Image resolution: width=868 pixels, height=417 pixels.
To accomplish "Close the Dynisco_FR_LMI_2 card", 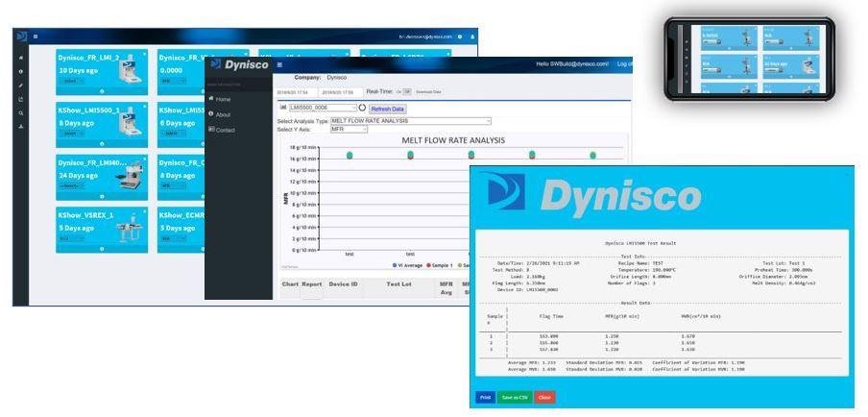I will (x=145, y=54).
